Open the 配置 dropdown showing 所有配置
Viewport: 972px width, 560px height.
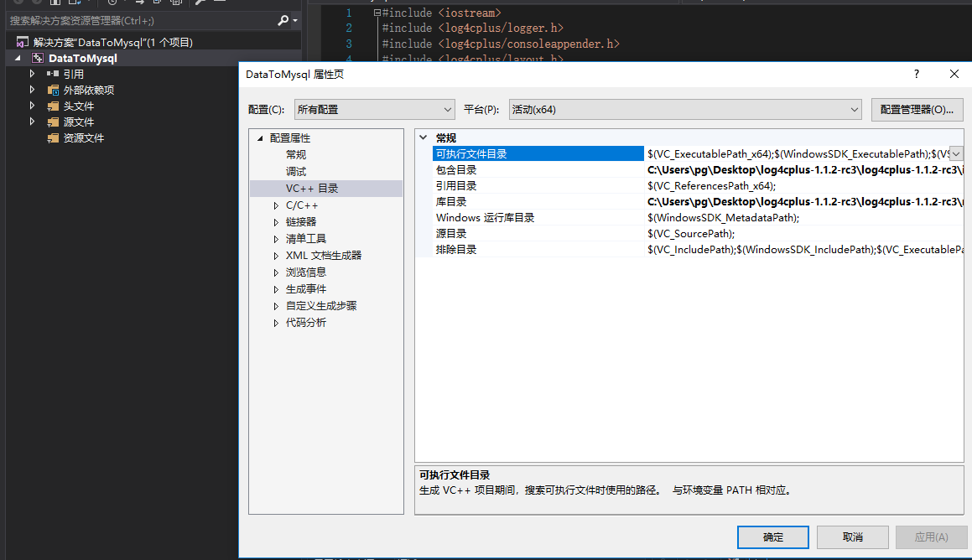click(x=373, y=109)
